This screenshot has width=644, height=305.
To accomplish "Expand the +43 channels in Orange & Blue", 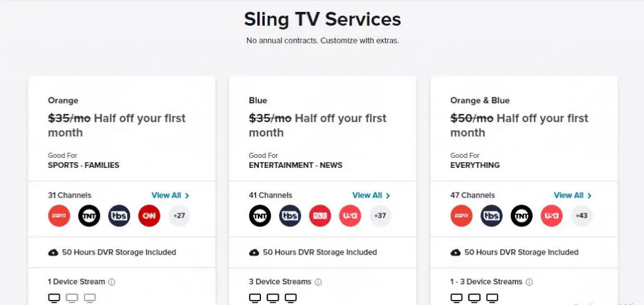I will coord(581,216).
